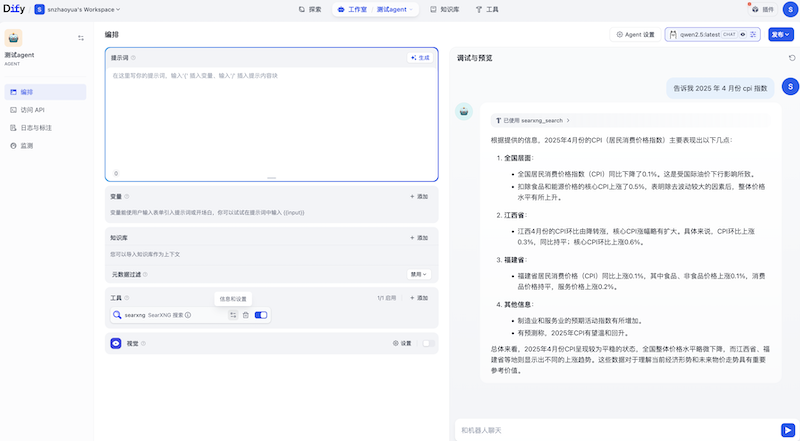Viewport: 800px width, 441px height.
Task: Open the 元数据过滤 禁用 dropdown
Action: coord(418,273)
